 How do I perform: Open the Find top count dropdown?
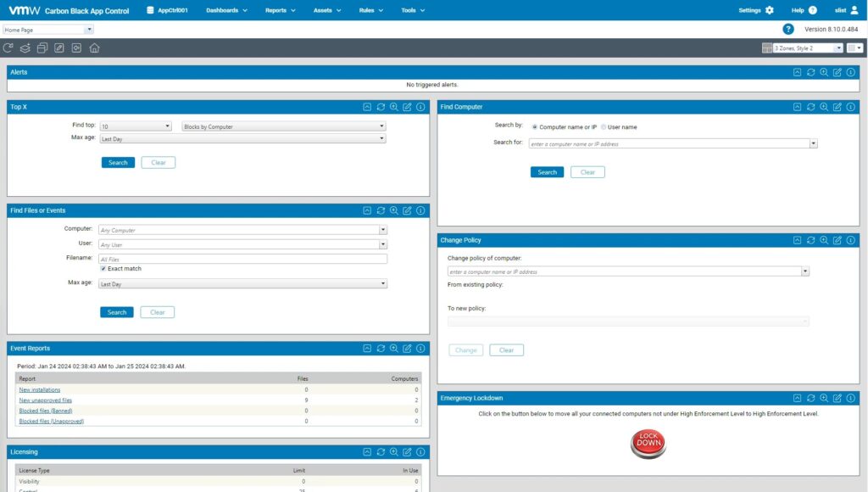136,126
